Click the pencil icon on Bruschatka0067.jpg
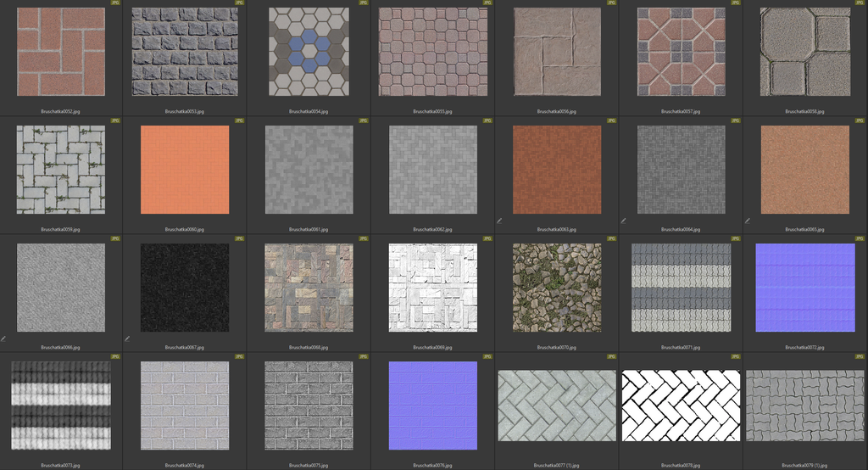 (x=128, y=339)
